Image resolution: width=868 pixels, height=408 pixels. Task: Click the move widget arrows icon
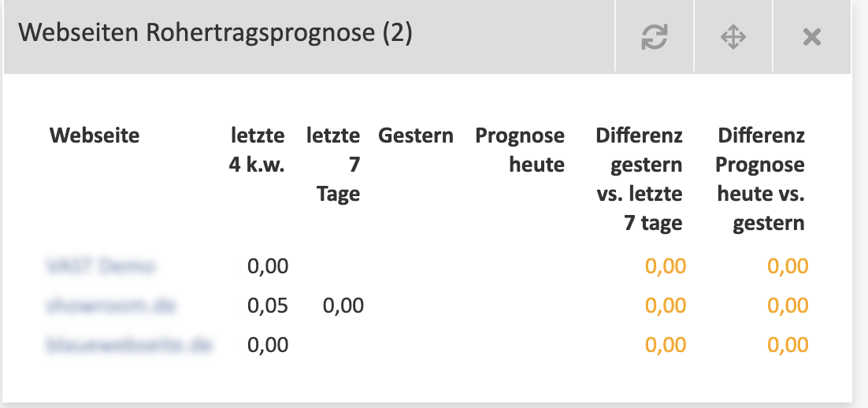point(733,37)
